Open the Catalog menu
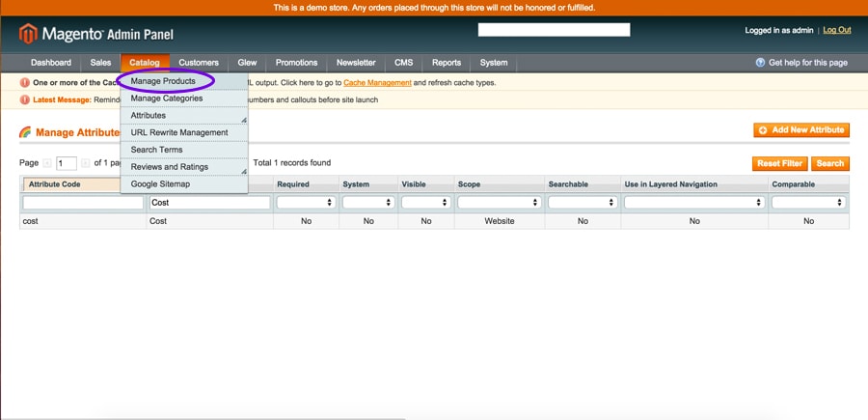 (x=145, y=63)
